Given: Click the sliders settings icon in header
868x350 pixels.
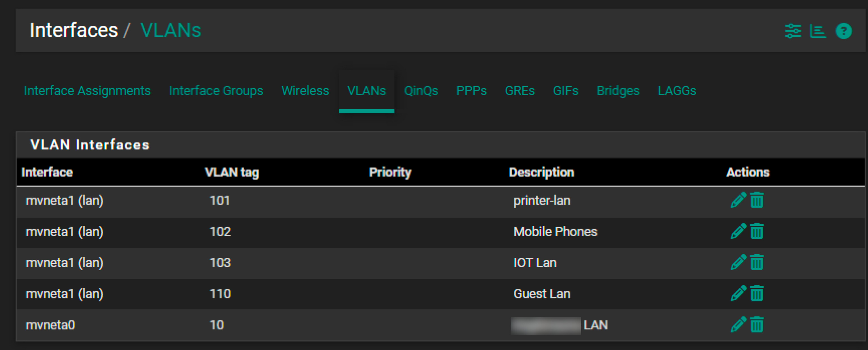Looking at the screenshot, I should coord(793,31).
